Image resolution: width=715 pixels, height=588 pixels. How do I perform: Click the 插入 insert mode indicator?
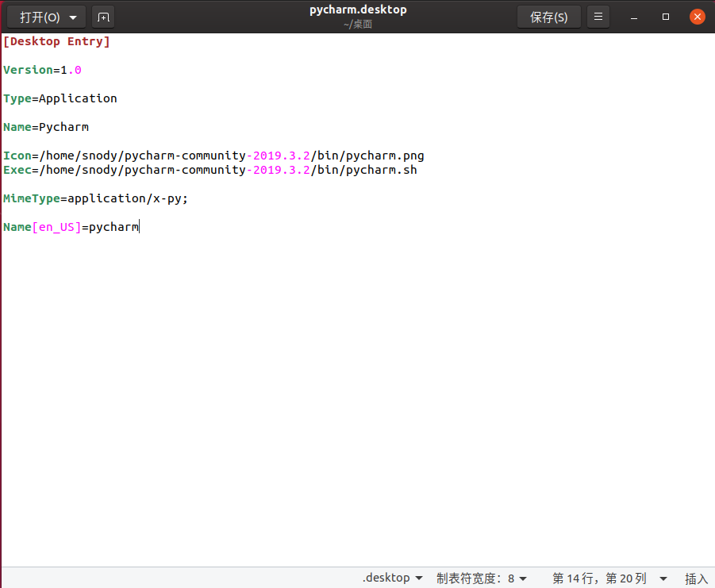point(696,578)
